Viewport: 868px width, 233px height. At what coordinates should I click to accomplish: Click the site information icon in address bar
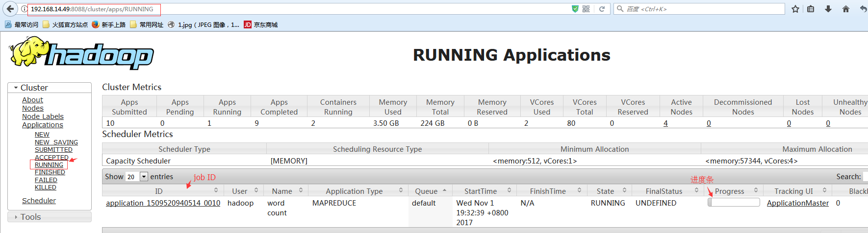click(24, 9)
